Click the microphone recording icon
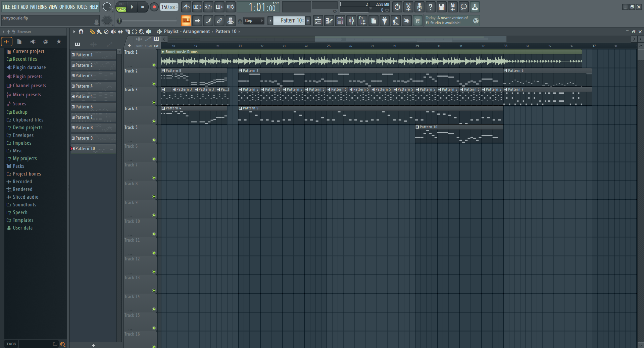Image resolution: width=644 pixels, height=348 pixels. click(x=419, y=7)
